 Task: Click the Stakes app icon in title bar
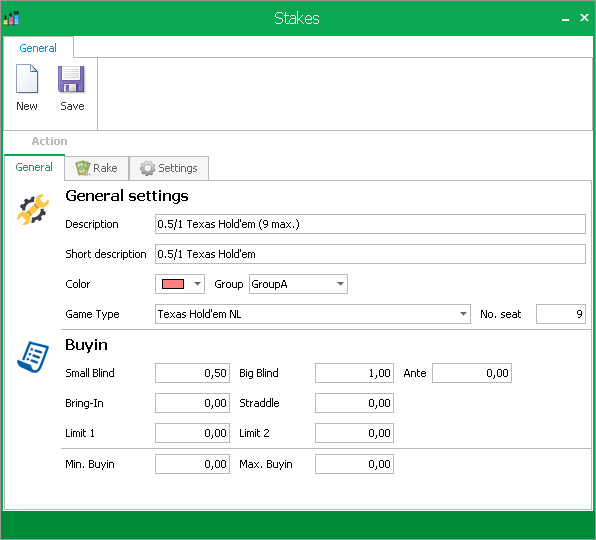11,18
